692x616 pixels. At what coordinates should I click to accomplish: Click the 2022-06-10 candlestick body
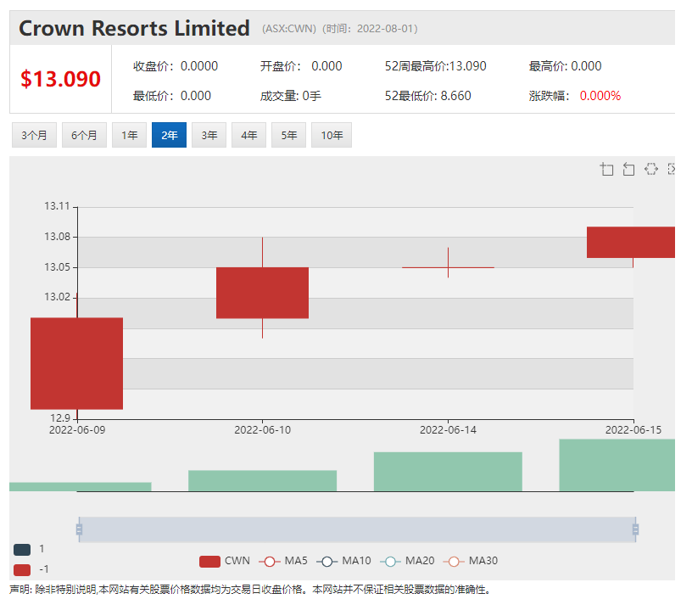click(x=262, y=293)
